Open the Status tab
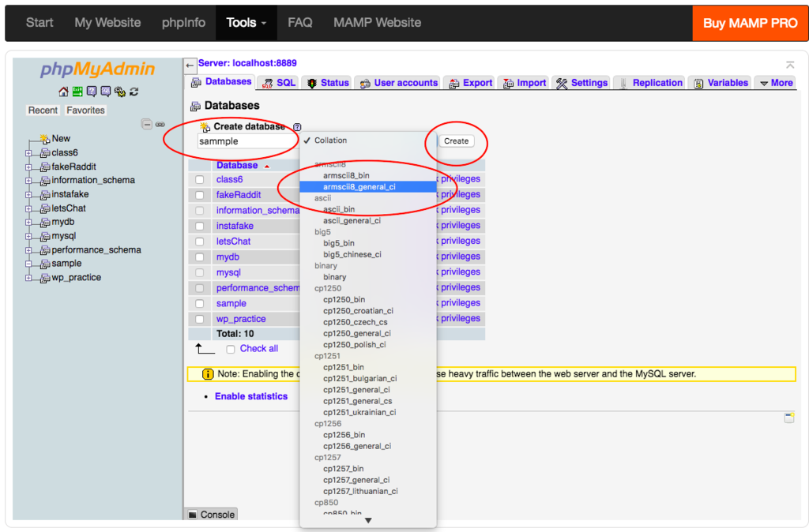Image resolution: width=809 pixels, height=532 pixels. click(328, 83)
